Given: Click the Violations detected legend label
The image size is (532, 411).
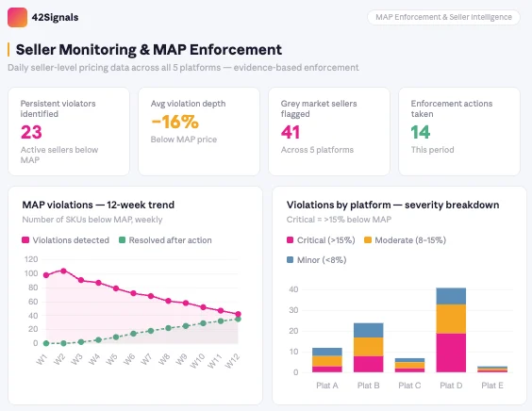Looking at the screenshot, I should (x=71, y=240).
